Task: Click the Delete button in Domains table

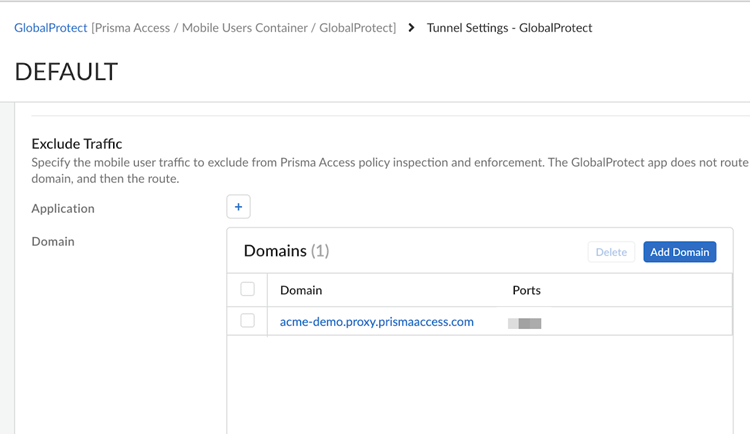Action: click(x=611, y=252)
